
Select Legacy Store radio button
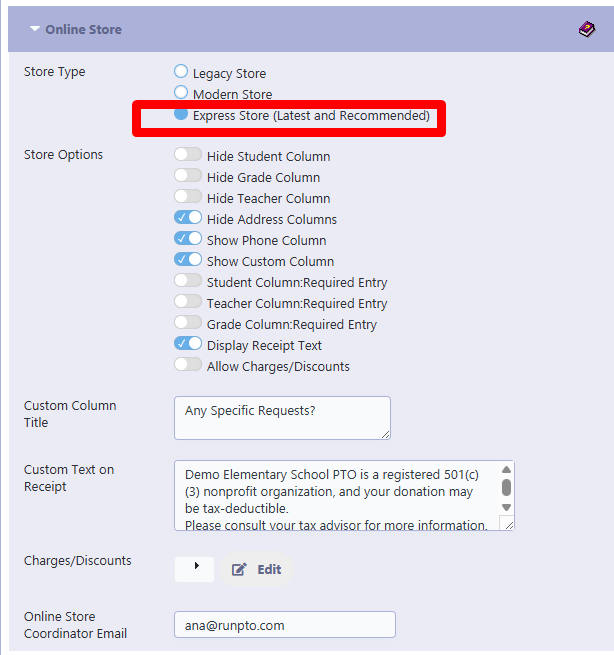coord(181,71)
